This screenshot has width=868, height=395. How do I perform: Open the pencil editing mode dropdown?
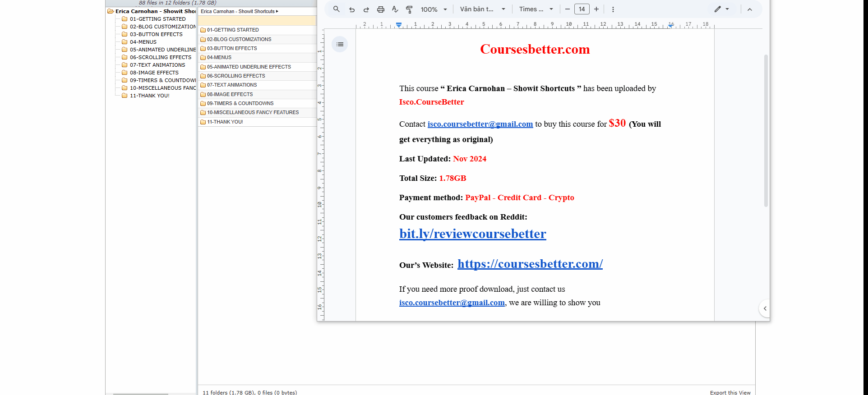(721, 9)
